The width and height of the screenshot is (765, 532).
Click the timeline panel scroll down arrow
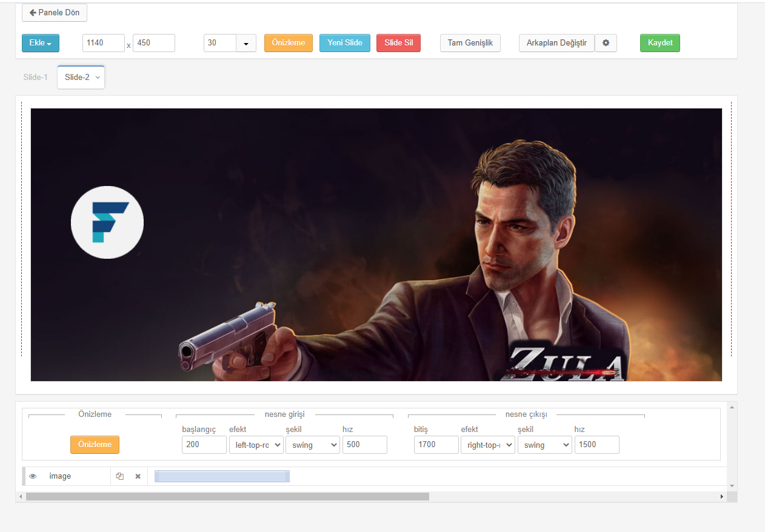pos(732,486)
